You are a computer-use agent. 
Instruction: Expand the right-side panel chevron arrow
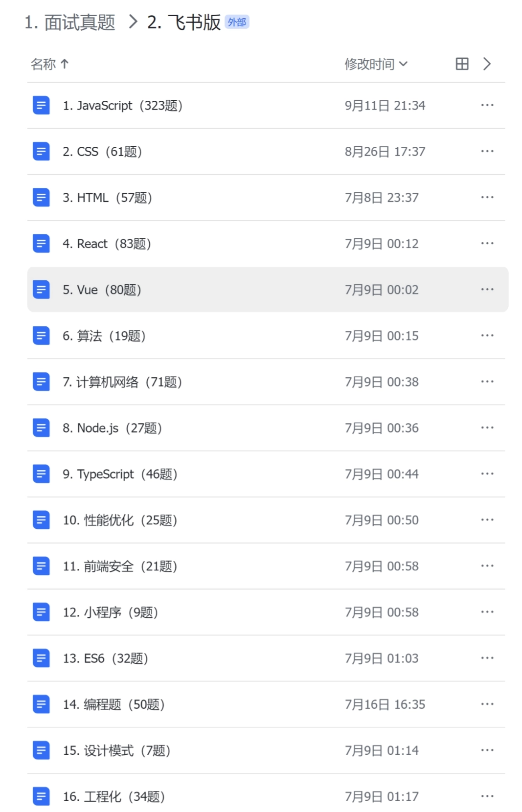[487, 64]
